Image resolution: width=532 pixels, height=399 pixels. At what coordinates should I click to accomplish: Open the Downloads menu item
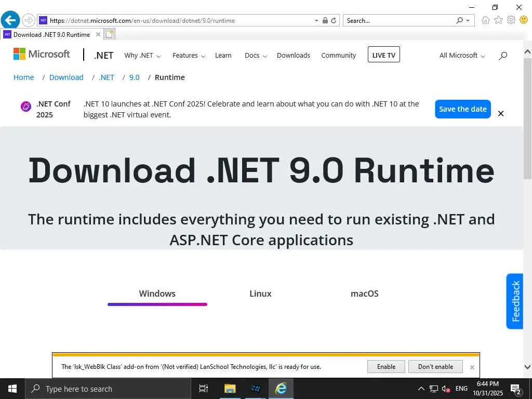tap(294, 55)
